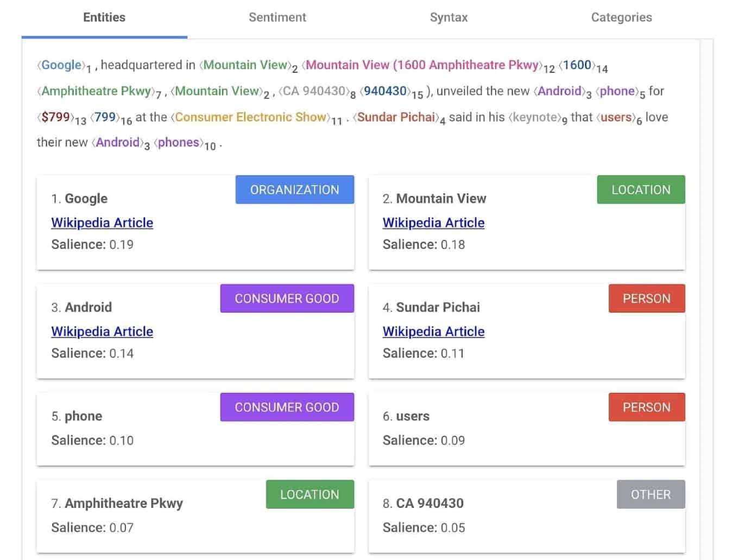Click CONSUMER GOOD badge on Android card

287,298
